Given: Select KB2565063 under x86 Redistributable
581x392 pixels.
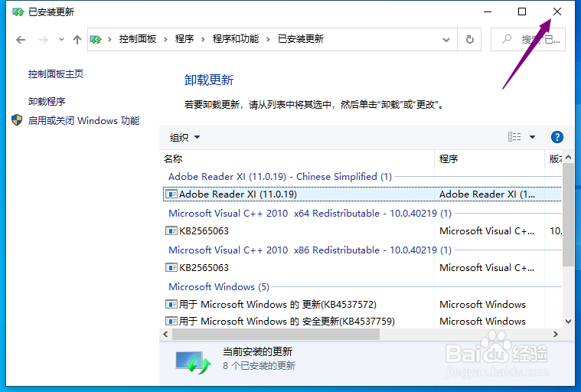Looking at the screenshot, I should (362, 267).
